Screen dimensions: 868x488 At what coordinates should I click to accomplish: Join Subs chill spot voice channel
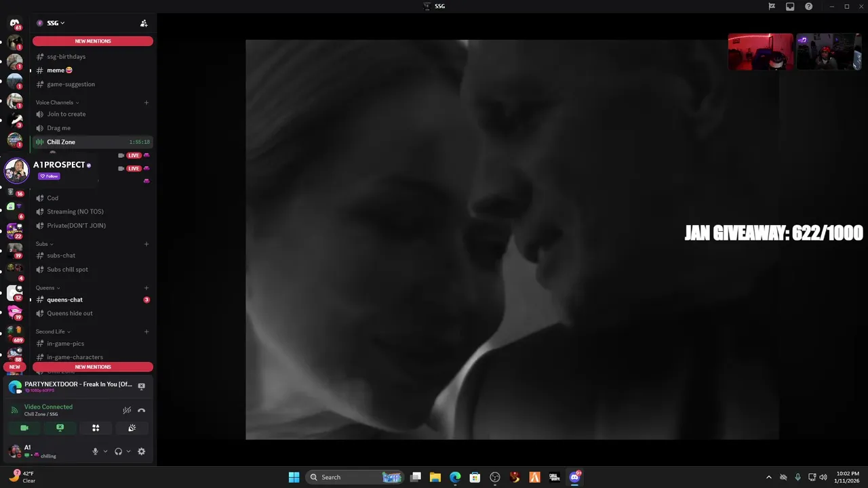point(92,269)
